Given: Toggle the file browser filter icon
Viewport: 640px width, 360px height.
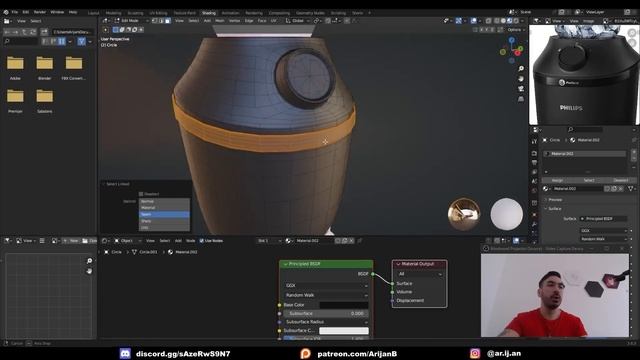Looking at the screenshot, I should [x=82, y=41].
